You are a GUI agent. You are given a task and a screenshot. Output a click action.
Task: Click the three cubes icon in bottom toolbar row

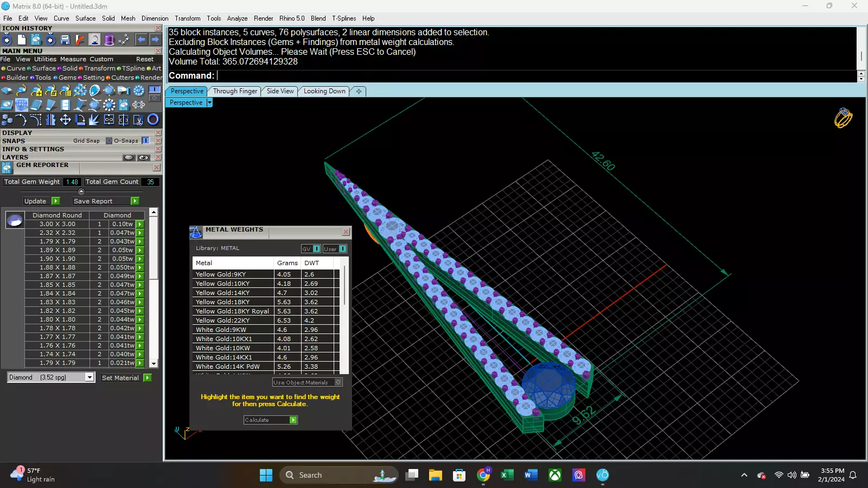click(7, 119)
